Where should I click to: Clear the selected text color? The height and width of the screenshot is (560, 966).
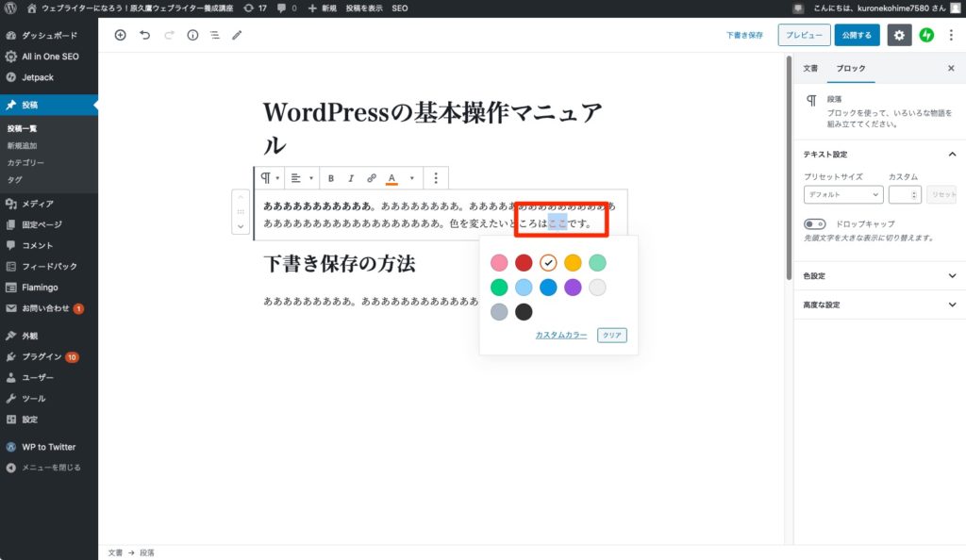[611, 335]
